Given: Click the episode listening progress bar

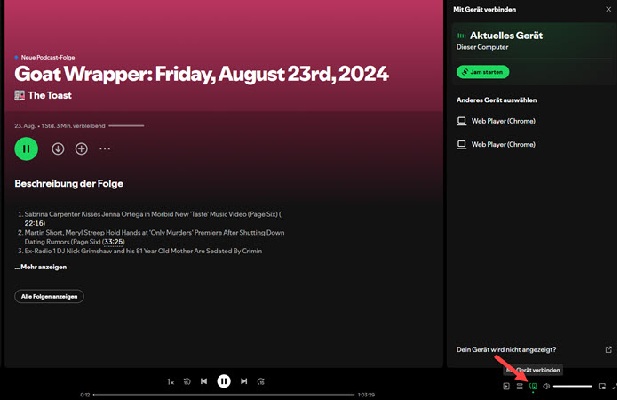Looking at the screenshot, I should (126, 125).
